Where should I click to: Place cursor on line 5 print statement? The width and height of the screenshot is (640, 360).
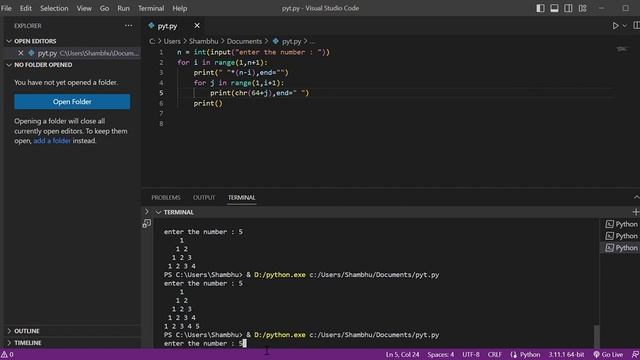pyautogui.click(x=260, y=93)
